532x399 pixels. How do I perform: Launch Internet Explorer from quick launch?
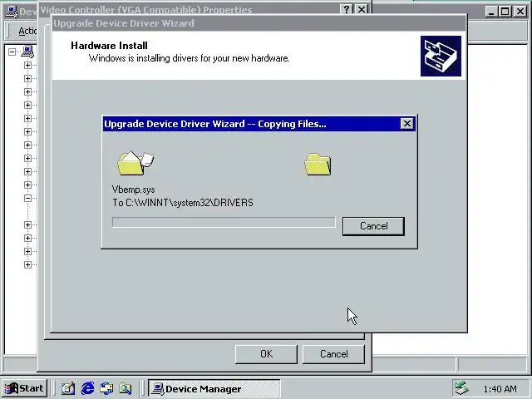pyautogui.click(x=87, y=388)
